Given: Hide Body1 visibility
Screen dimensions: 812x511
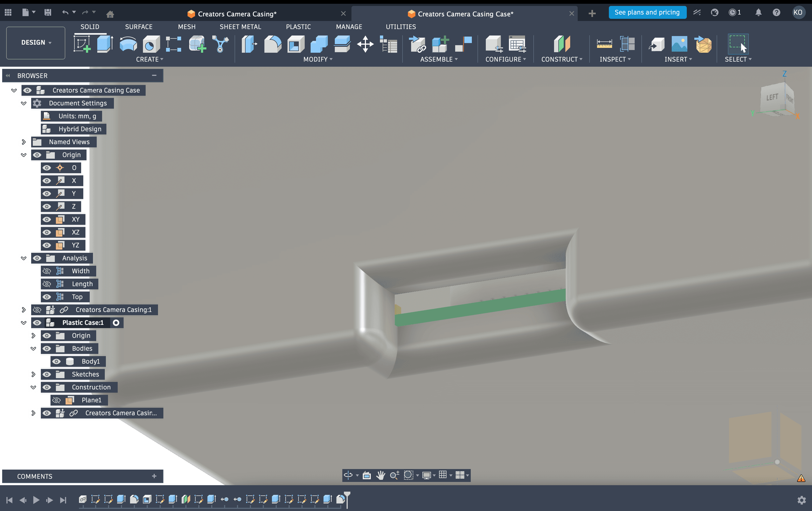Looking at the screenshot, I should pos(57,361).
